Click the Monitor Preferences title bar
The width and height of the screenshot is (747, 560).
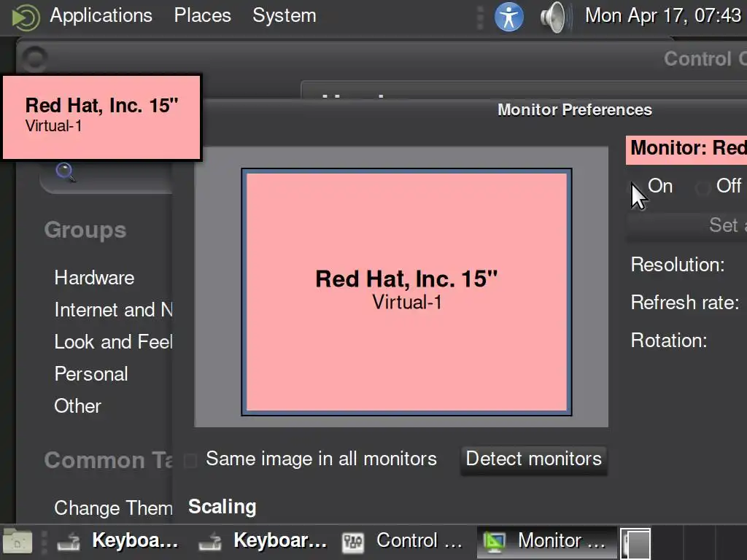[x=575, y=109]
